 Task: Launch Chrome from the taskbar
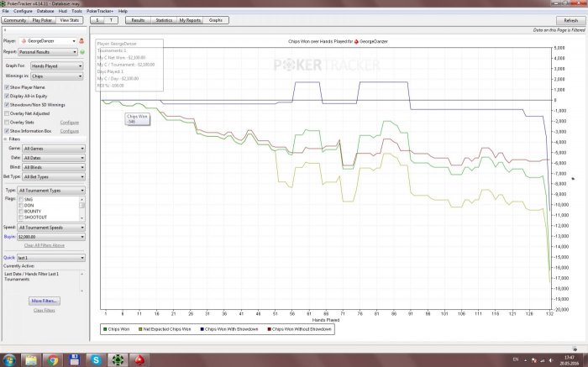coord(52,359)
